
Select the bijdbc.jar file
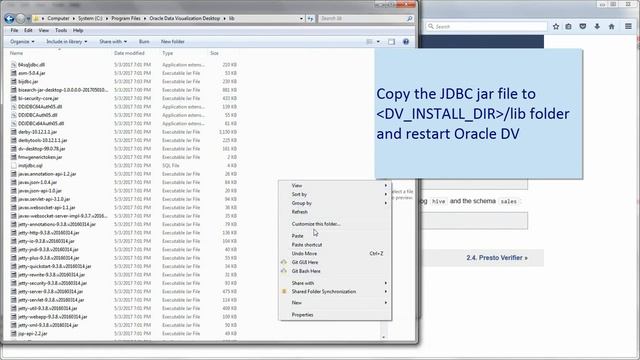coord(28,82)
